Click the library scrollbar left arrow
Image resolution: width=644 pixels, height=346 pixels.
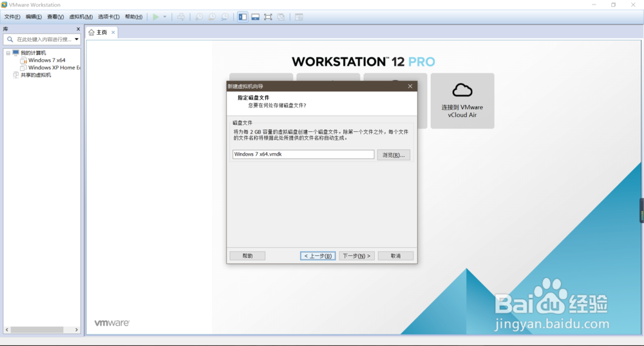(x=7, y=330)
